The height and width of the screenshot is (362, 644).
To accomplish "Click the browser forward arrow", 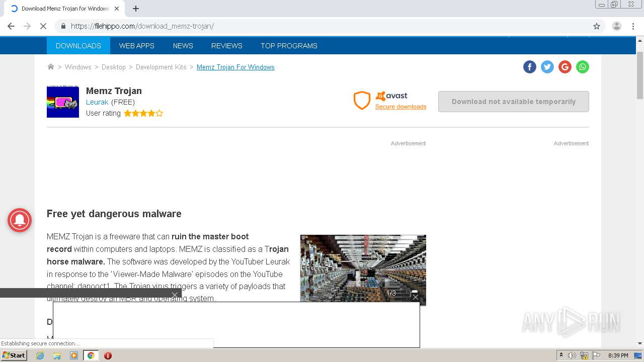I will [27, 26].
